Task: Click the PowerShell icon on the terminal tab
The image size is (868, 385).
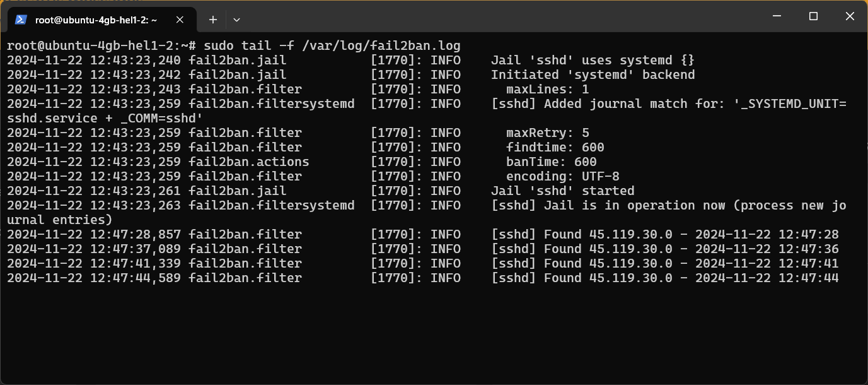Action: [21, 20]
